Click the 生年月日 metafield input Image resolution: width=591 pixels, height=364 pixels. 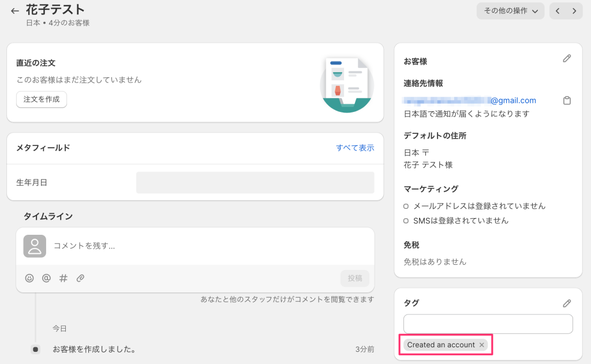pyautogui.click(x=255, y=182)
